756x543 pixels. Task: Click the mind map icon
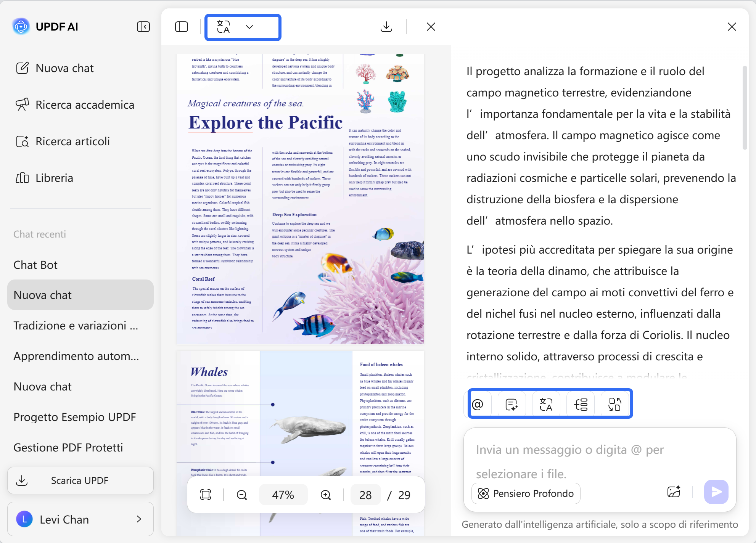pos(581,404)
